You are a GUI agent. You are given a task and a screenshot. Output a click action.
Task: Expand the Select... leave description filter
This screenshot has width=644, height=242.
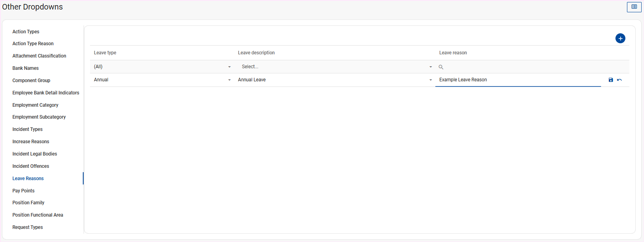(x=430, y=67)
